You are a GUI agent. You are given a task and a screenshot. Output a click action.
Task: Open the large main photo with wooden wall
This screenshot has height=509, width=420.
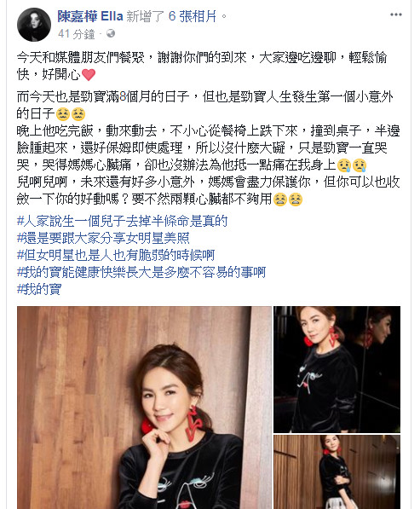[144, 408]
